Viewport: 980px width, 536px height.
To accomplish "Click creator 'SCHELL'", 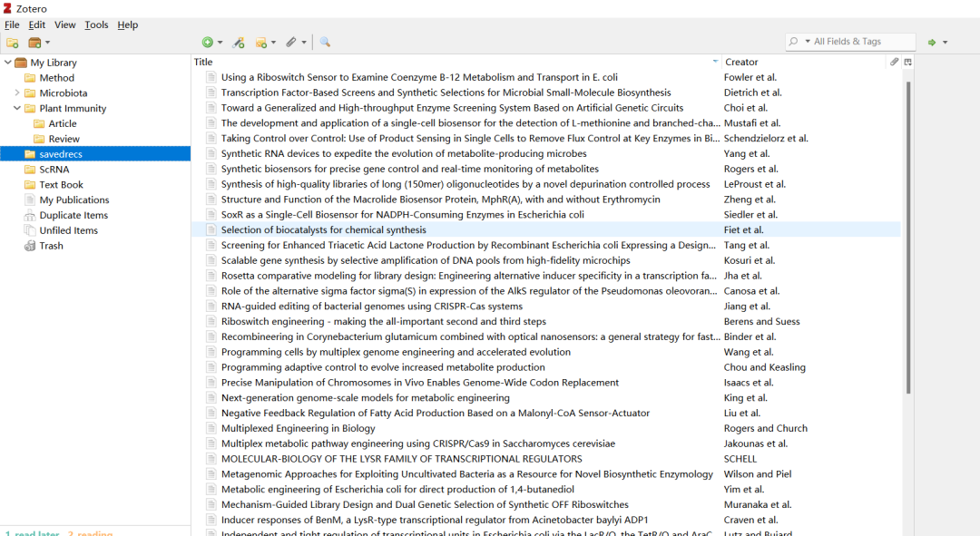I will pyautogui.click(x=740, y=459).
